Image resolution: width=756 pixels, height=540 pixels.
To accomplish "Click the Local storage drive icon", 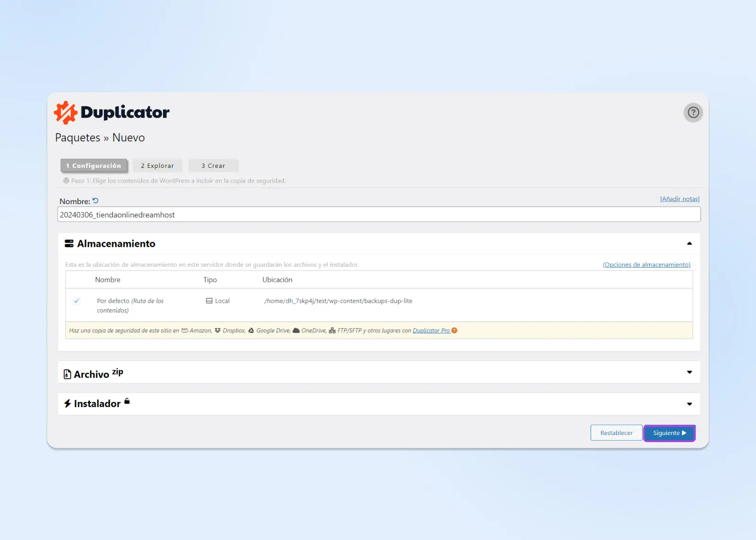I will (x=209, y=301).
